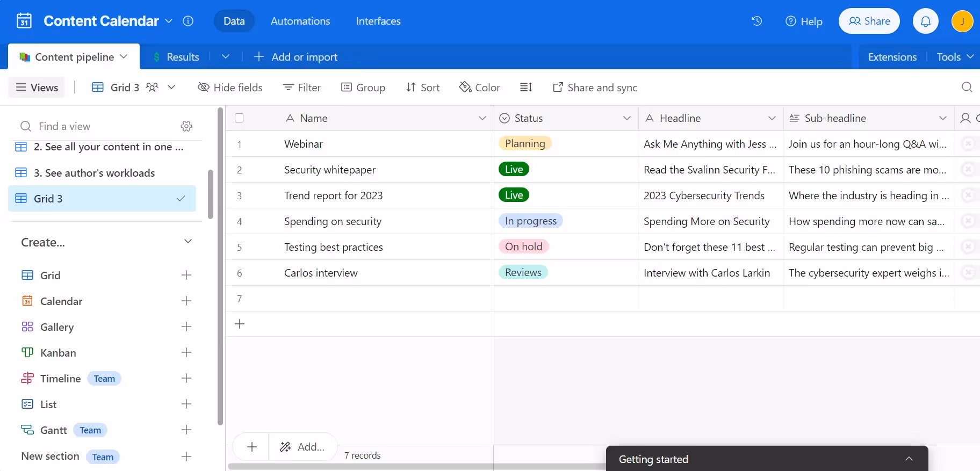Viewport: 980px width, 471px height.
Task: Tick the select-all records checkbox
Action: [240, 118]
